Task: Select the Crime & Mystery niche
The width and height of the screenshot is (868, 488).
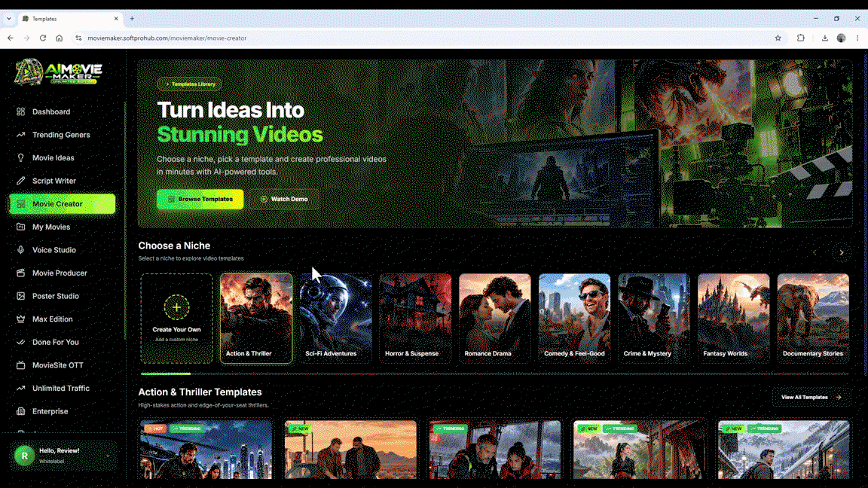Action: 654,318
